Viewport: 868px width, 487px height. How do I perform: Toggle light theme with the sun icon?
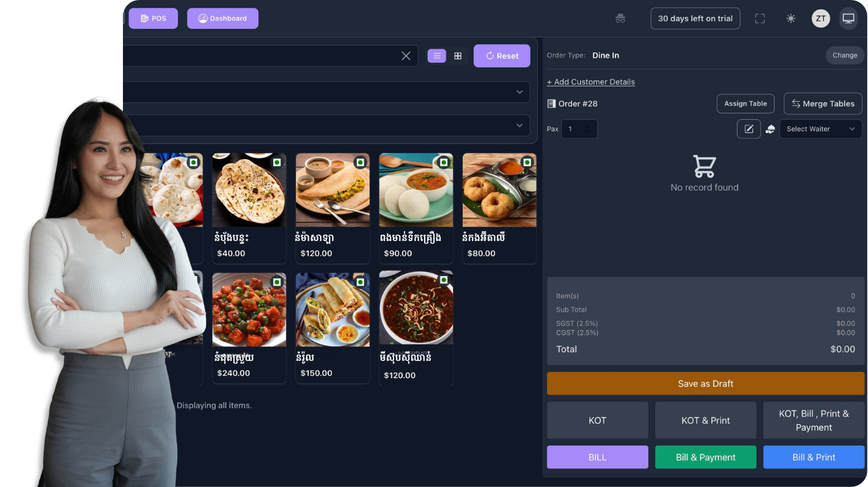[x=791, y=18]
